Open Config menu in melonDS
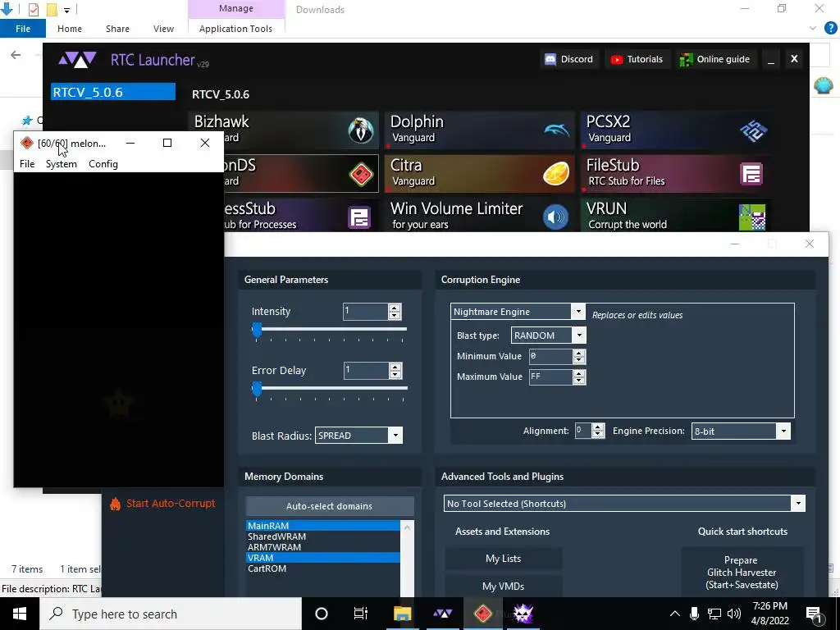The image size is (840, 630). pyautogui.click(x=103, y=164)
